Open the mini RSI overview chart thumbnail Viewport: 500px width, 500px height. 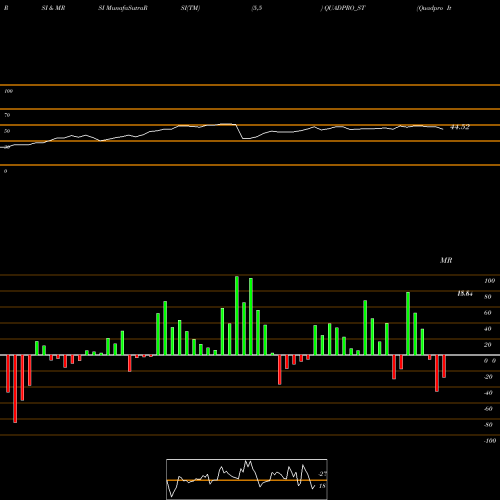pyautogui.click(x=247, y=479)
